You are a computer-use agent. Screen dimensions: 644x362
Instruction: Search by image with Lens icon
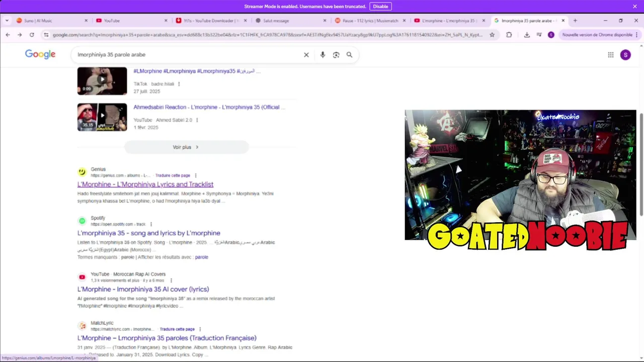tap(336, 55)
